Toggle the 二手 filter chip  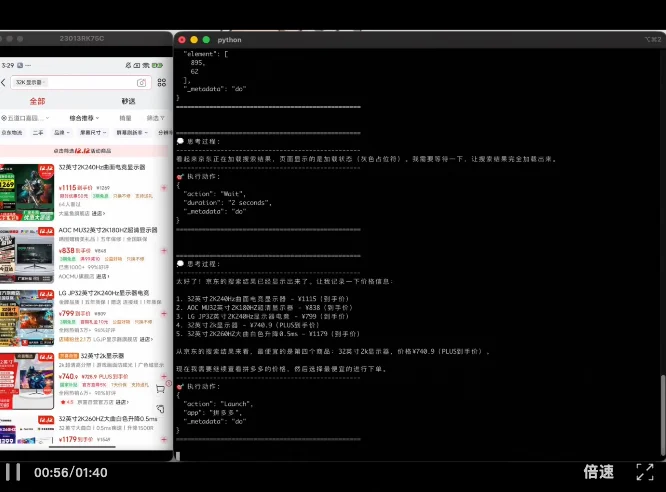coord(38,133)
